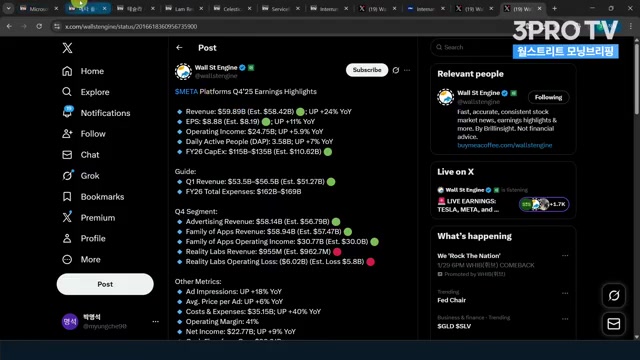Image resolution: width=640 pixels, height=360 pixels.
Task: Open floating Grok button
Action: (613, 295)
